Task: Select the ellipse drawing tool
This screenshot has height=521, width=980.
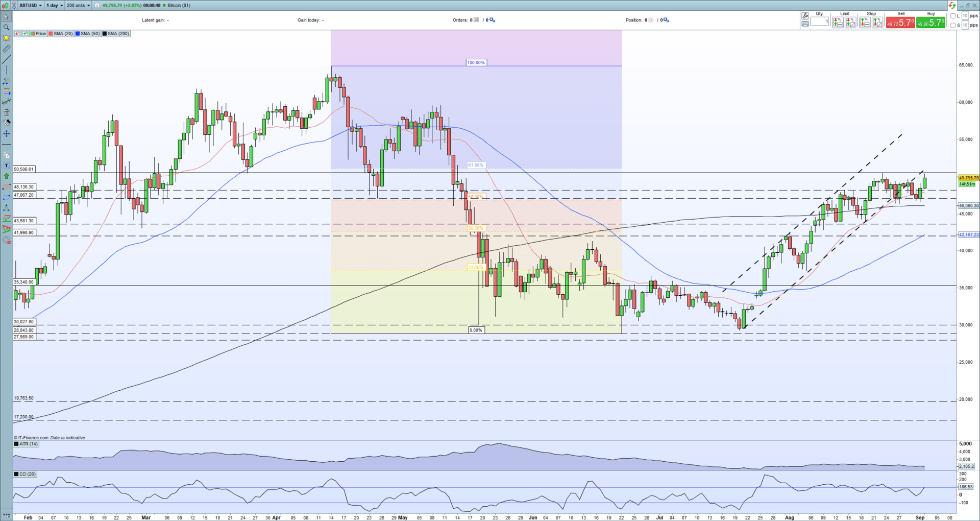Action: [x=6, y=187]
